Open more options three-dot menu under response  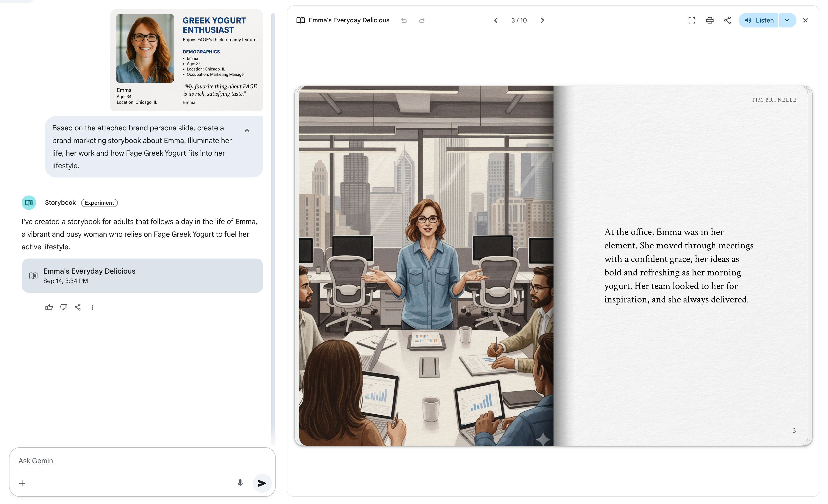tap(92, 307)
